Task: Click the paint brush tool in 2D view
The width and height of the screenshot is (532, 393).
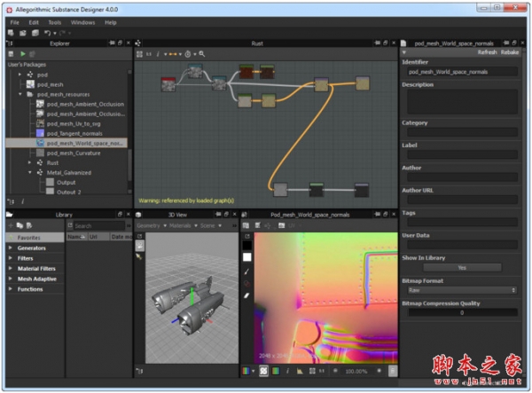Action: point(246,271)
